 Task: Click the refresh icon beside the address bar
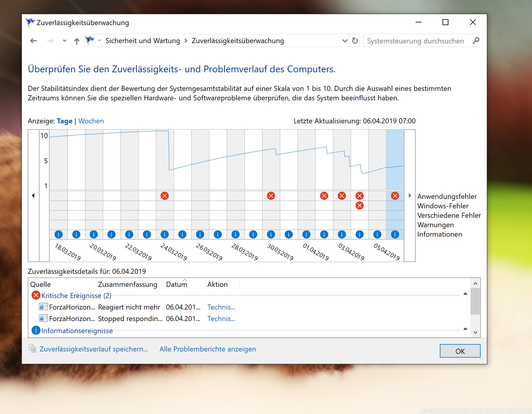tap(355, 41)
